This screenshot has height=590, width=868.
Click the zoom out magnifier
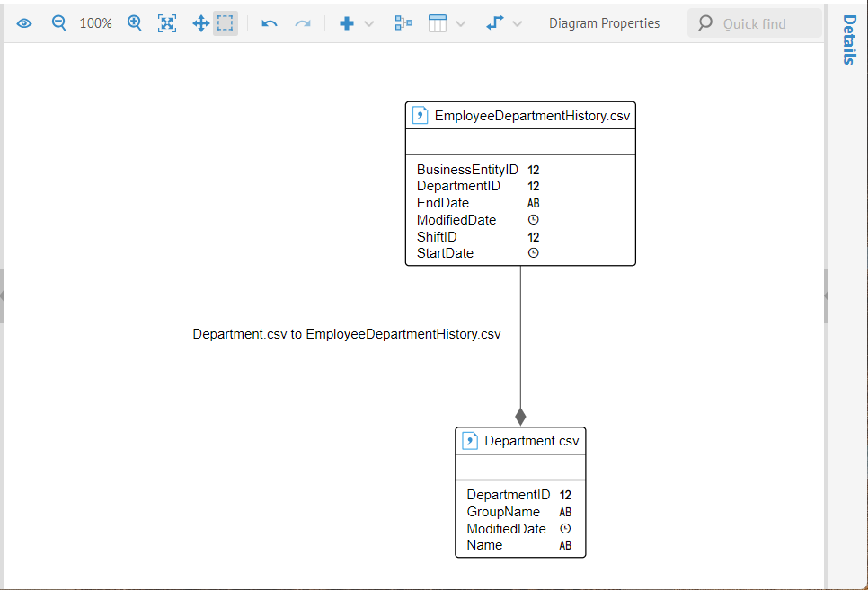pyautogui.click(x=59, y=23)
